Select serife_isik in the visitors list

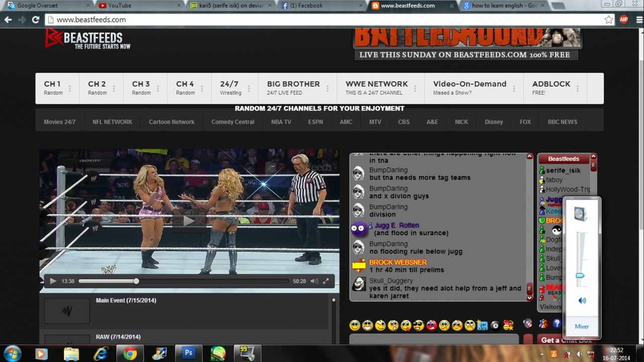coord(563,170)
